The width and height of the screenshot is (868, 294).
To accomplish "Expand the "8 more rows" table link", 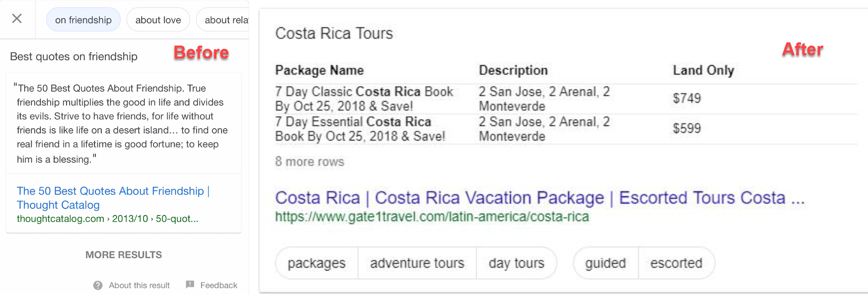I will [x=309, y=162].
